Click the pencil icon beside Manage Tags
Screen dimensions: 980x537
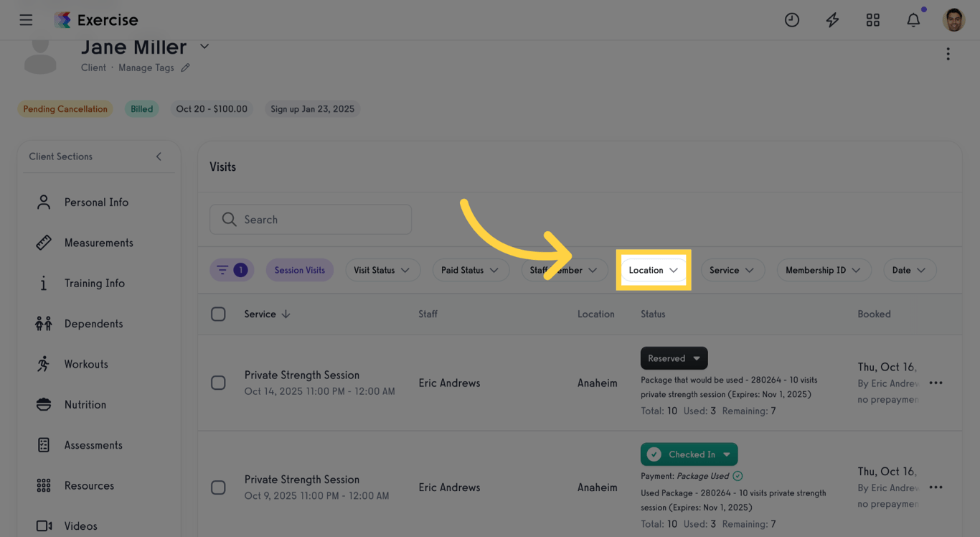tap(185, 67)
